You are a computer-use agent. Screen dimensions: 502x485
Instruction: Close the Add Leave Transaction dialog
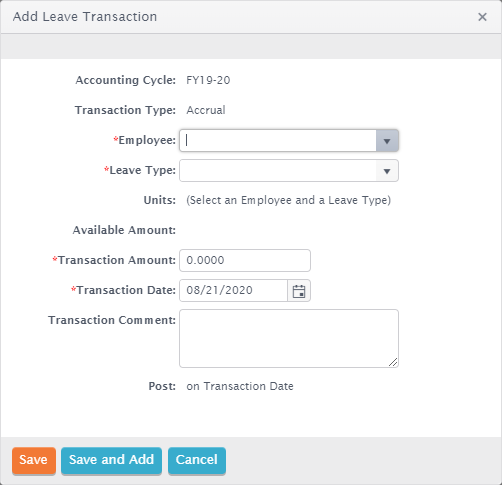click(x=482, y=17)
